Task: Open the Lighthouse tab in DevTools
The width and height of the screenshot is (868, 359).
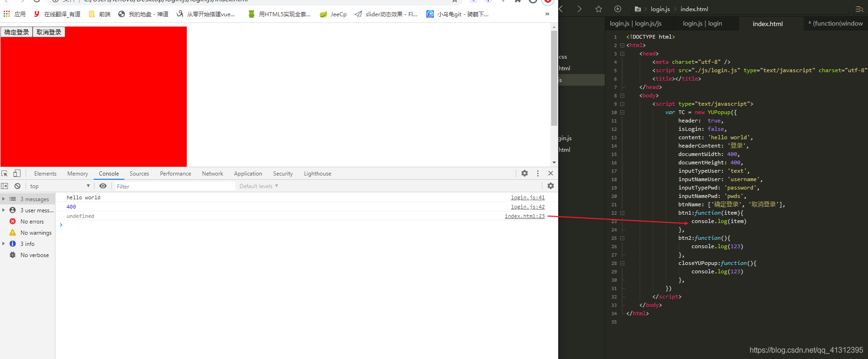Action: [318, 174]
